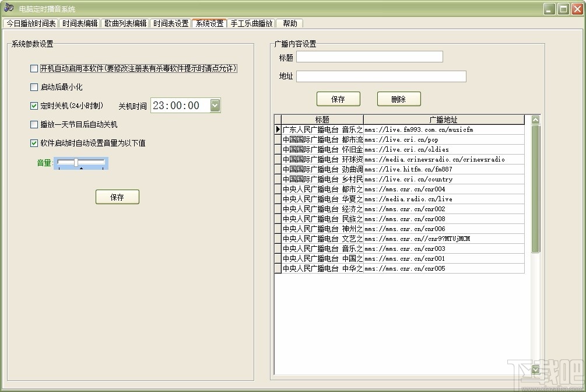Open the 时间表设置 tab

[171, 23]
